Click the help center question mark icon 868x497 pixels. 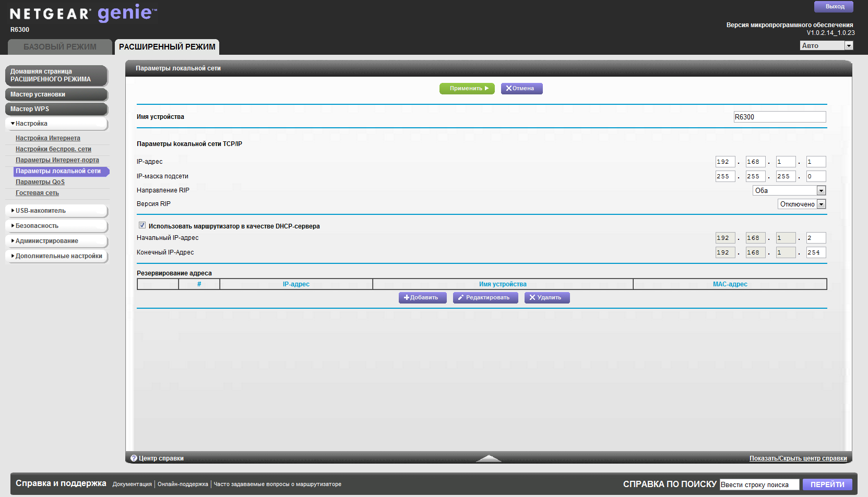(134, 458)
